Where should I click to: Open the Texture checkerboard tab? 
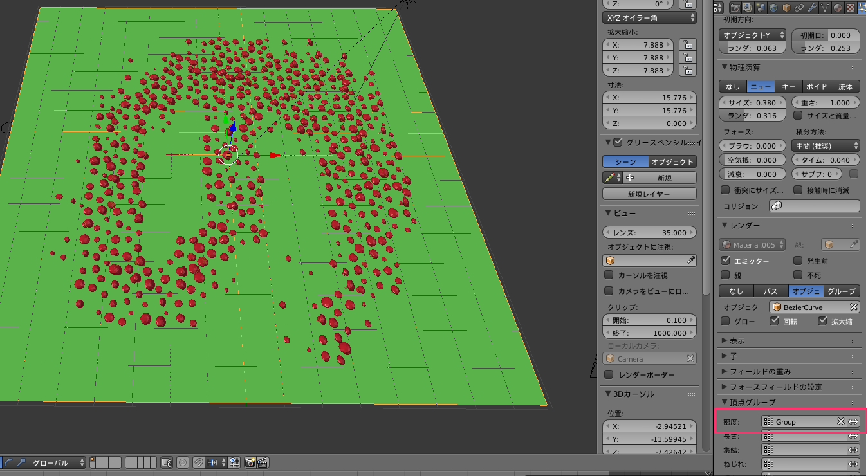point(850,8)
